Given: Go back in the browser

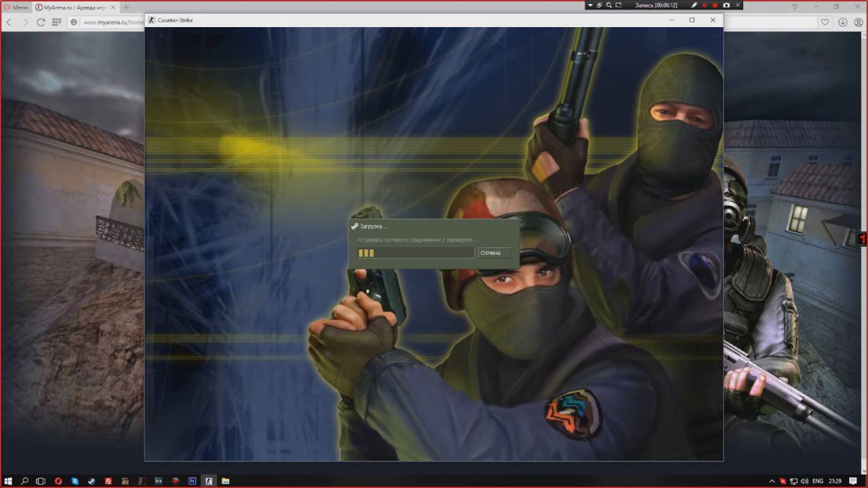Looking at the screenshot, I should pyautogui.click(x=9, y=22).
